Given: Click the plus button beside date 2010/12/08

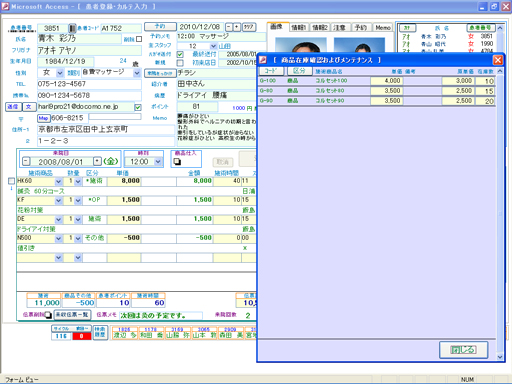Looking at the screenshot, I should click(236, 27).
